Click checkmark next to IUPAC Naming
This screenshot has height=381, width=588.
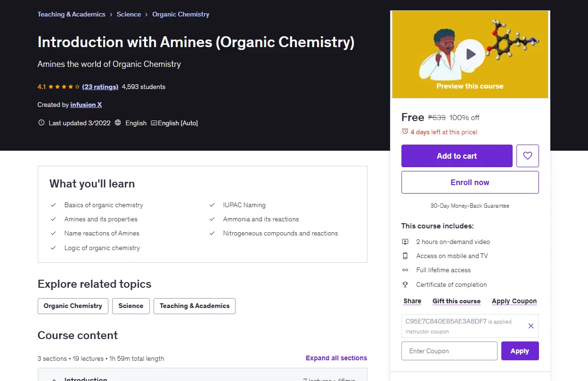pyautogui.click(x=212, y=205)
